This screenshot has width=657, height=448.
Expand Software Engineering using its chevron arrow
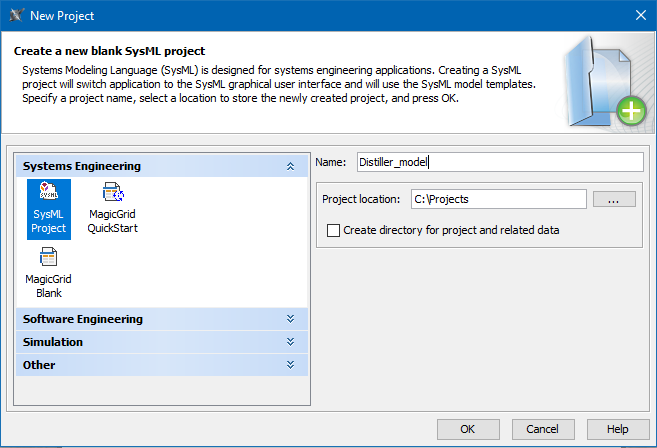[x=290, y=320]
